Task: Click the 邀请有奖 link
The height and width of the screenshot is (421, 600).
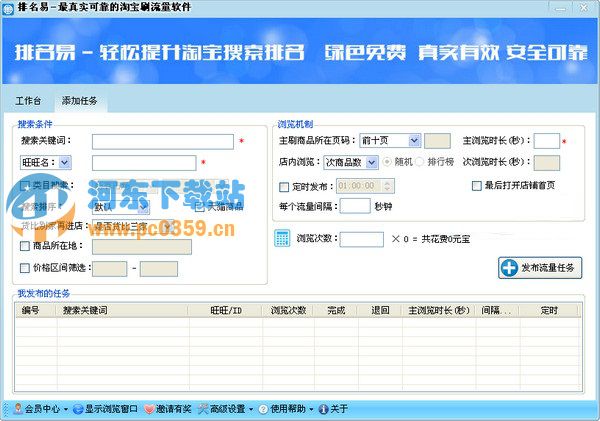Action: [168, 409]
